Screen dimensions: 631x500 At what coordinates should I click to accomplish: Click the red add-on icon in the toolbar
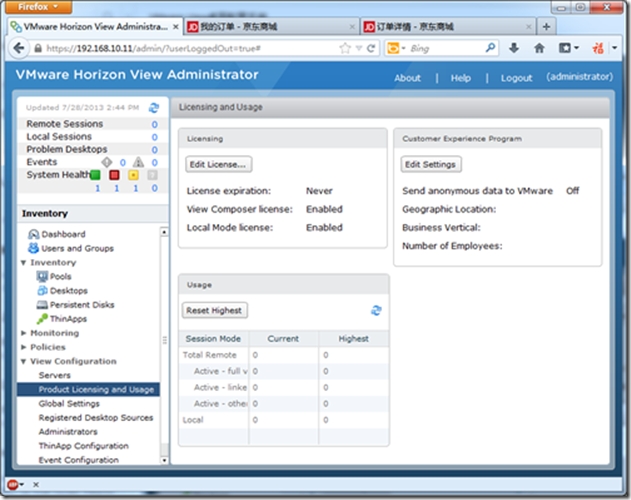click(x=598, y=48)
